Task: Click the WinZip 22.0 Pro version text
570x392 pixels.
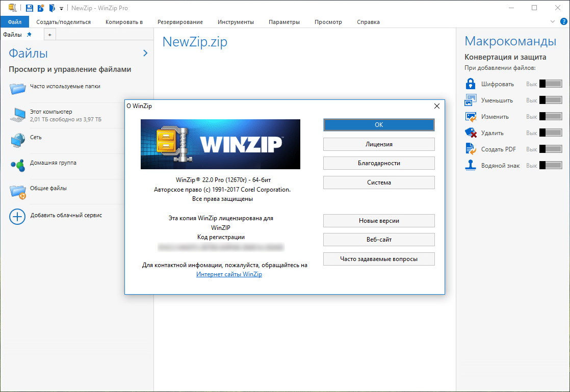Action: (x=223, y=180)
